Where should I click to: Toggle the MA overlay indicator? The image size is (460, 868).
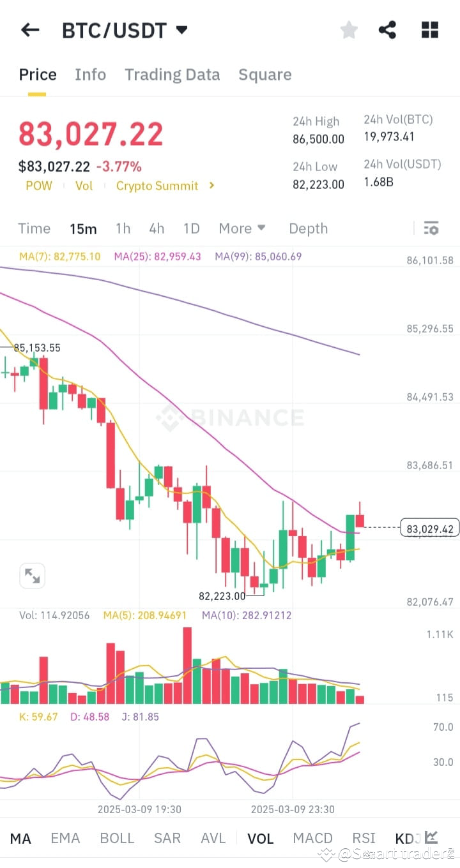20,838
